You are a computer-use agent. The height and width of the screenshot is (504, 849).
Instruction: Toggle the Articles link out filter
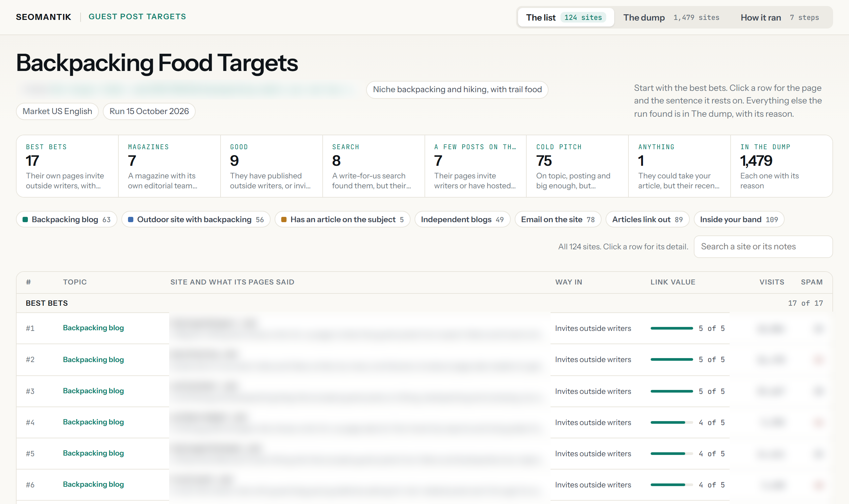click(647, 220)
